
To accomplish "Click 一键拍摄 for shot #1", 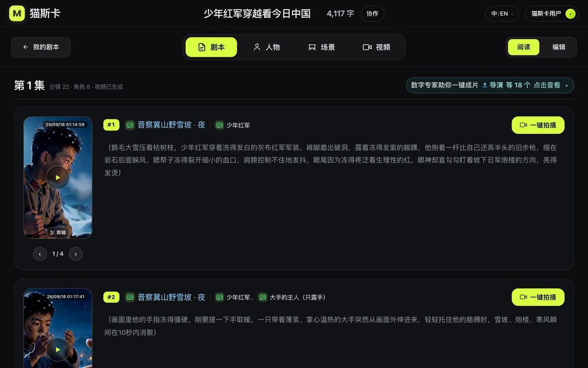I will pos(538,125).
